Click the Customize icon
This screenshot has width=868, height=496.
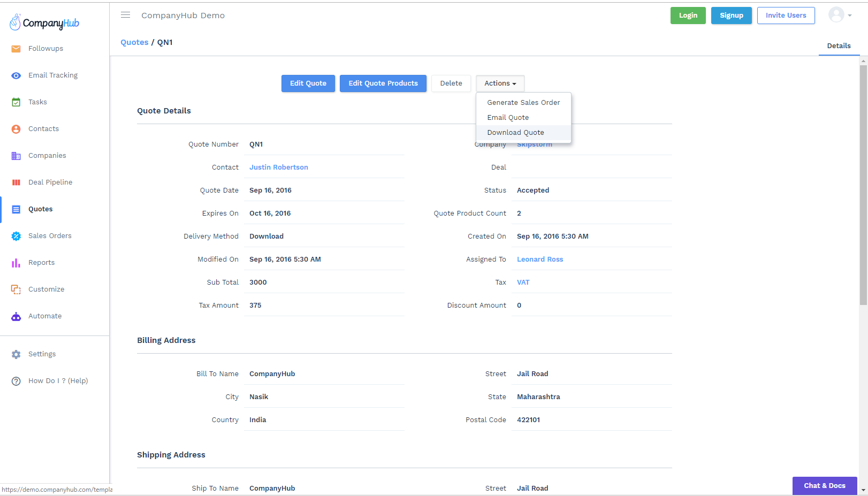pyautogui.click(x=16, y=289)
